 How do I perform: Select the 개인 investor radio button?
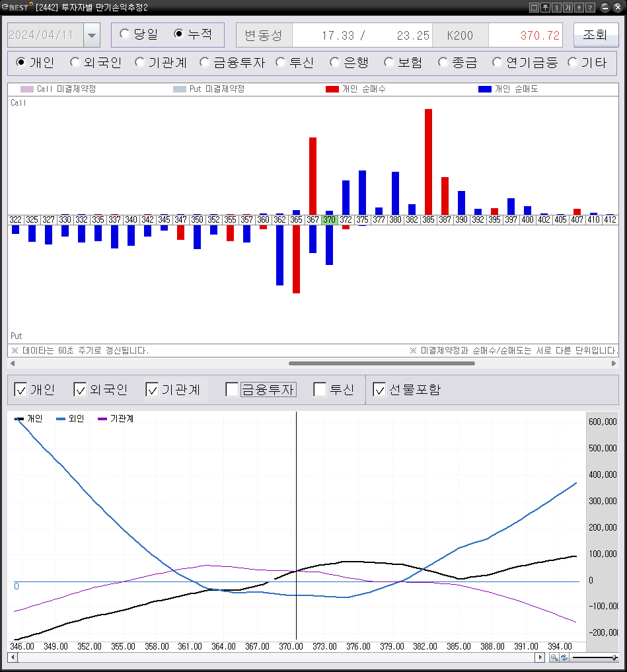point(20,63)
